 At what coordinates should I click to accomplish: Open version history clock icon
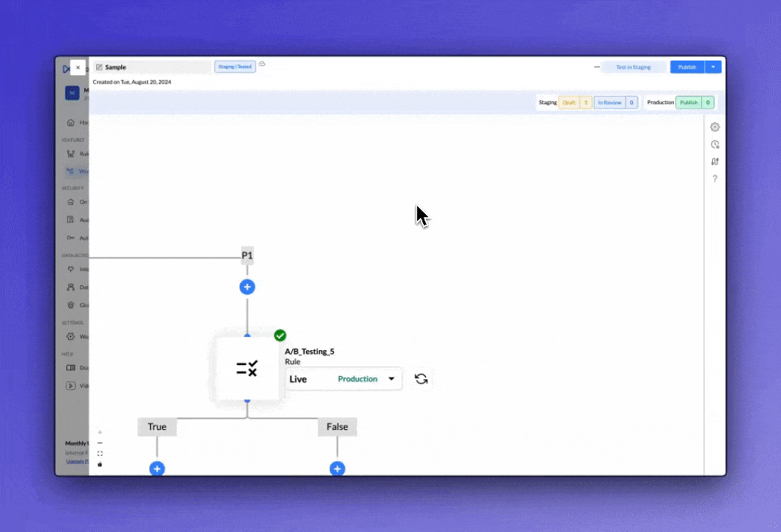pos(714,145)
